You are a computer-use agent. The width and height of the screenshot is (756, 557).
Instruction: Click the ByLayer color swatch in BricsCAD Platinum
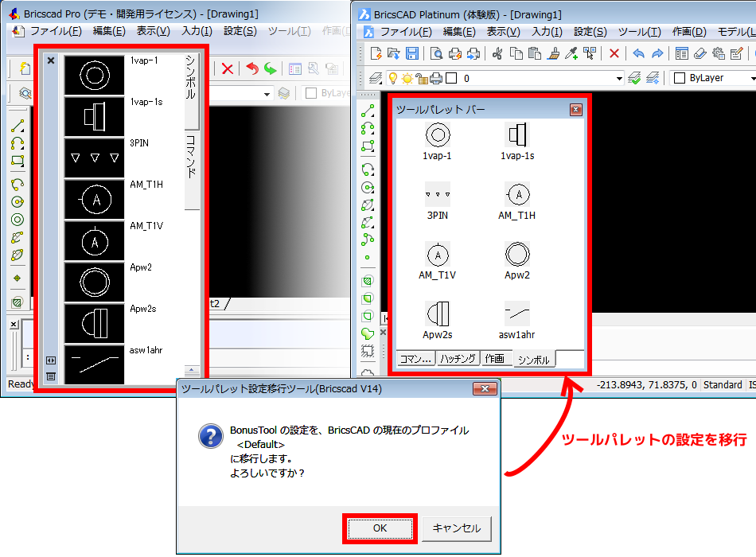point(680,78)
